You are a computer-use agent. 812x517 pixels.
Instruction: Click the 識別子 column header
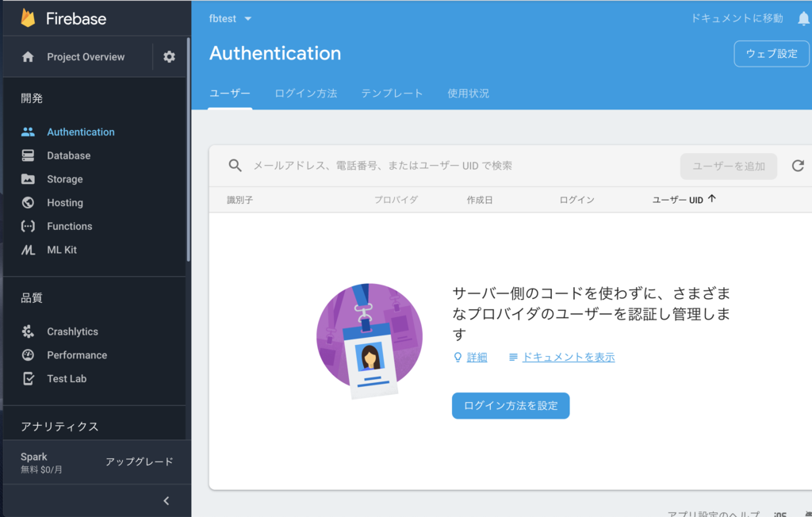pos(239,200)
